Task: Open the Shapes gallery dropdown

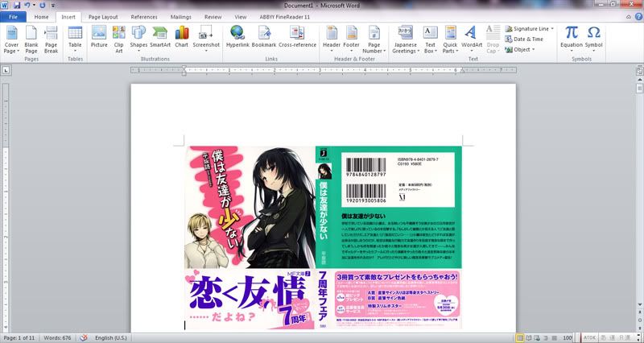Action: point(138,39)
